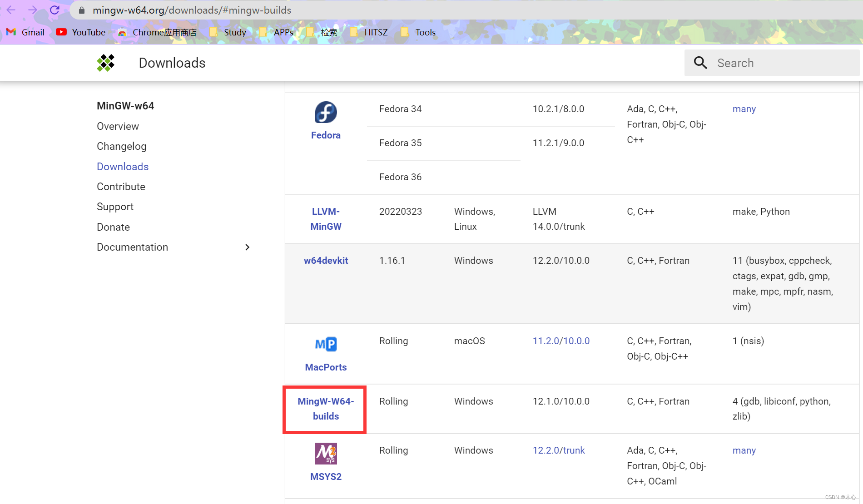
Task: Open the Tools bookmark folder
Action: [418, 32]
